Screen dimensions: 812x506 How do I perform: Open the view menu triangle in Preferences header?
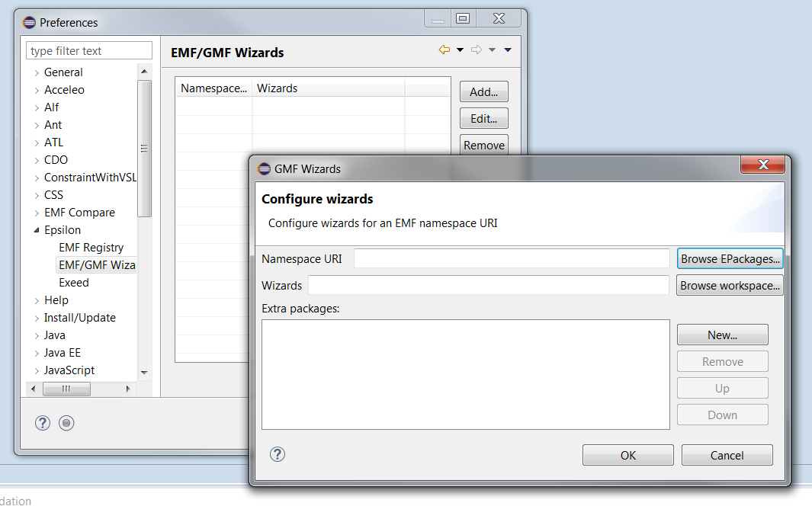508,50
